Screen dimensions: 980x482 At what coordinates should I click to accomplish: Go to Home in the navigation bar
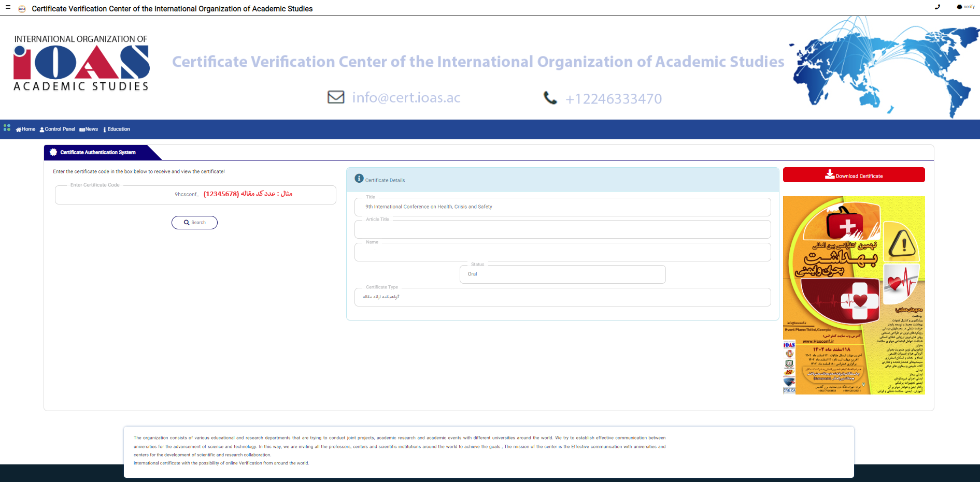[25, 129]
